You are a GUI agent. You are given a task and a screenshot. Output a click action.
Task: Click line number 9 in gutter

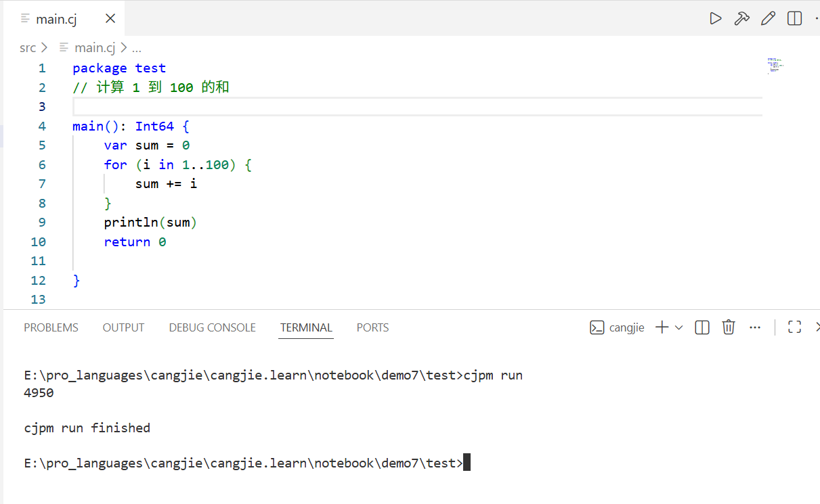(42, 223)
